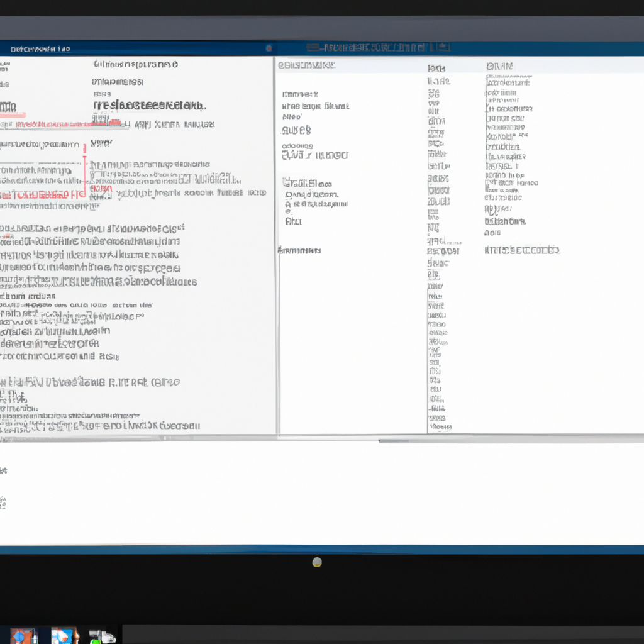Click the left pane horizontal scrollbar
Screen dimensions: 644x644
(138, 438)
